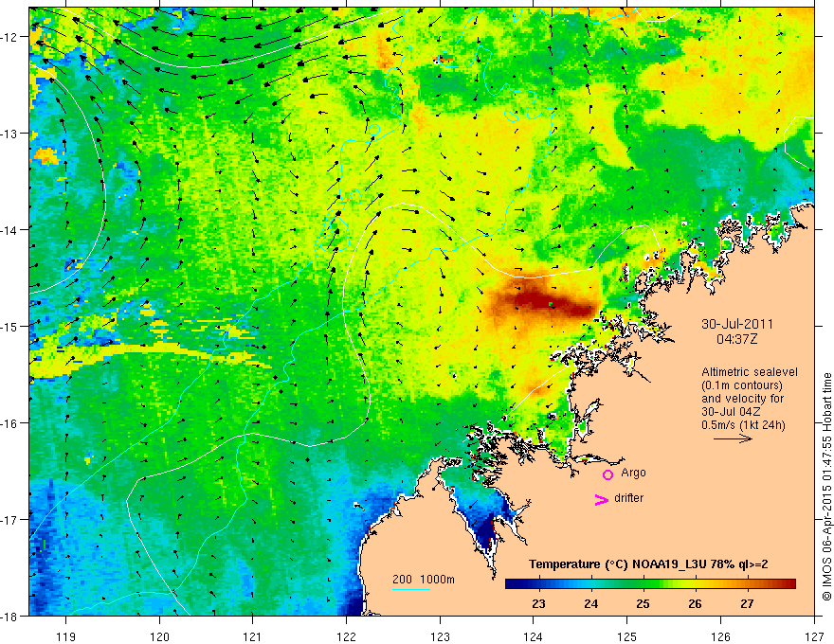Click the 27 value on temperature scale
This screenshot has width=834, height=644.
point(747,603)
